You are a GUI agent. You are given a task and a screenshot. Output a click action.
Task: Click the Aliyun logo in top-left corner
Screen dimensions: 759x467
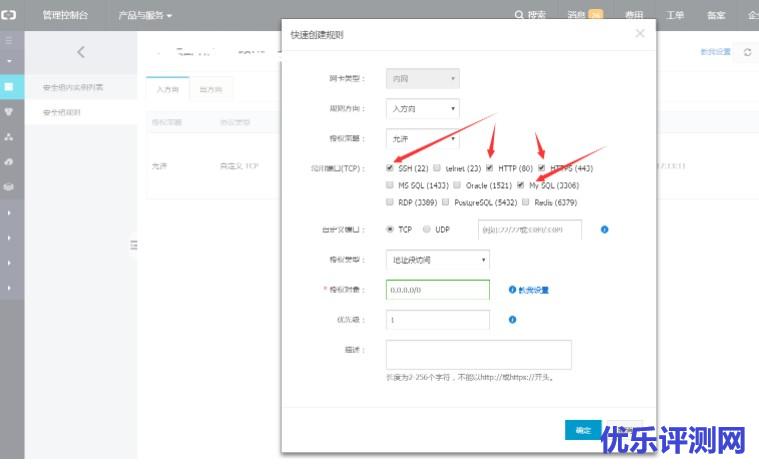point(11,15)
